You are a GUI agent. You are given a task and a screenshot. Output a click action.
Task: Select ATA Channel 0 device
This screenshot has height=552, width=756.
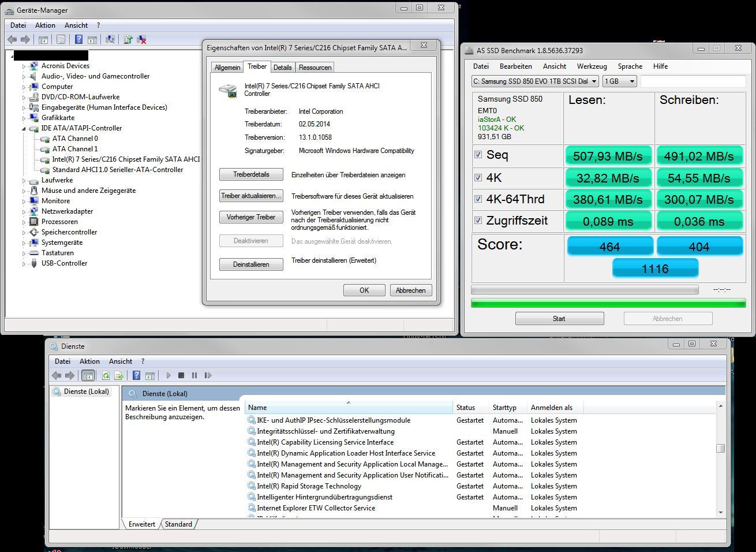click(75, 139)
